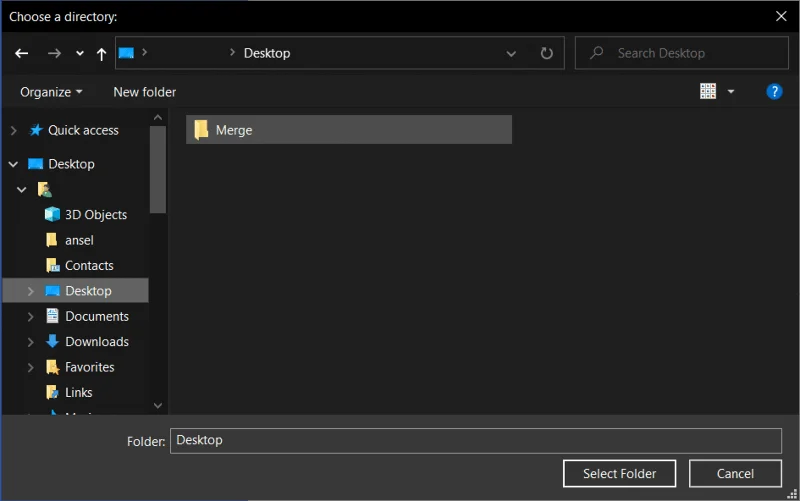Select Desktop breadcrumb in address bar
Viewport: 800px width, 501px height.
(x=267, y=53)
